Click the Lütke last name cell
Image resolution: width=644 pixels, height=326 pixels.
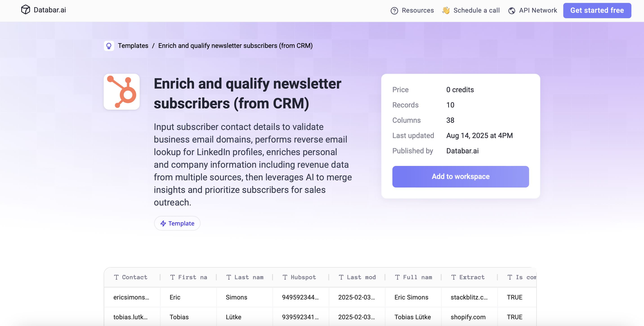[x=244, y=317]
